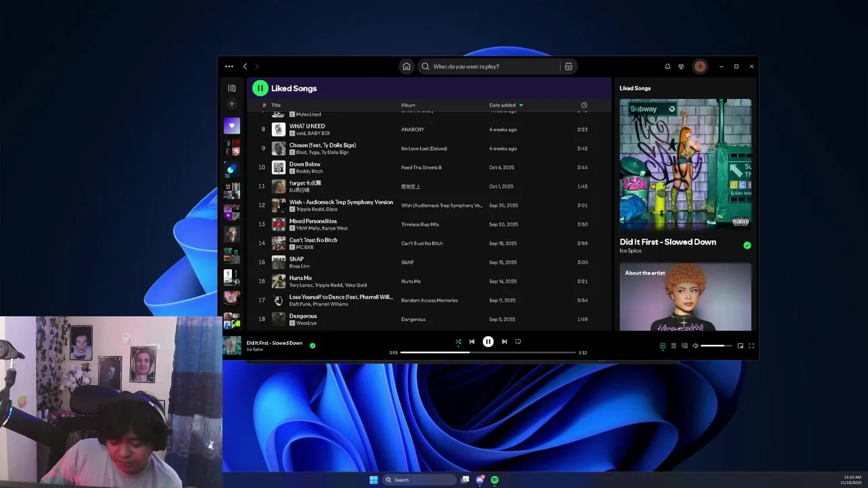This screenshot has width=868, height=488.
Task: Sort by Date added column
Action: [x=506, y=105]
